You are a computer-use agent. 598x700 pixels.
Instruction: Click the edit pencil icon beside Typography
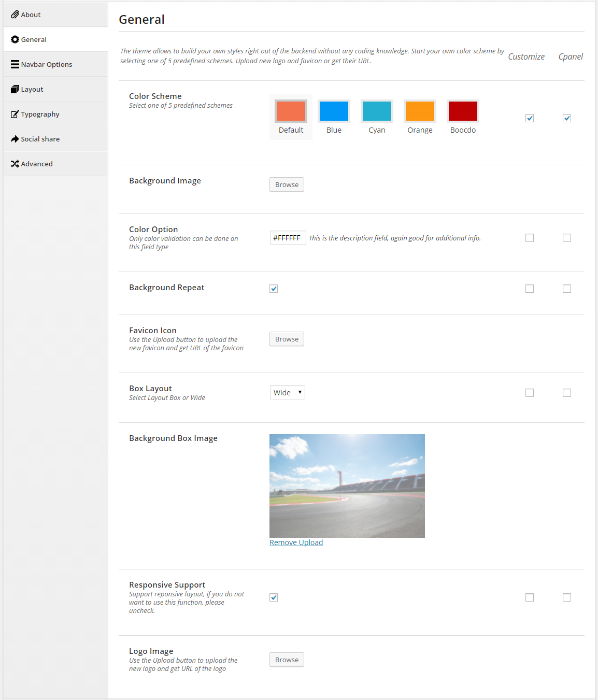tap(15, 114)
